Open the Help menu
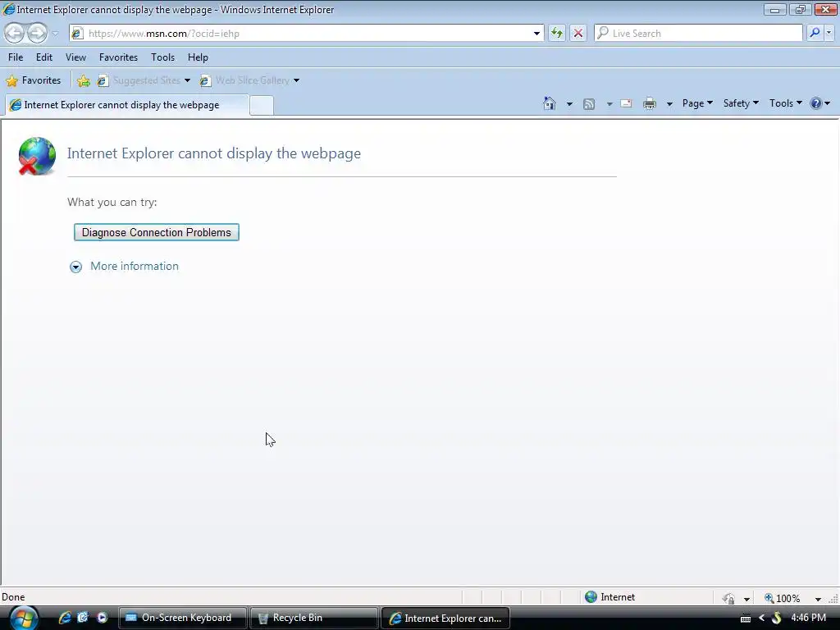Viewport: 840px width, 630px height. 198,57
